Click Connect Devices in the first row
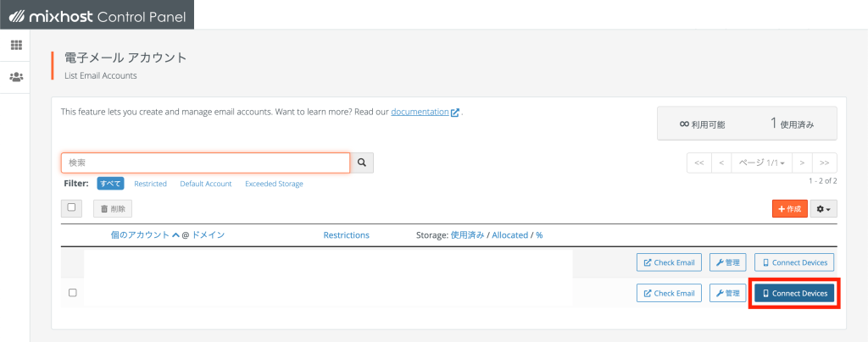This screenshot has width=868, height=342. (x=794, y=262)
